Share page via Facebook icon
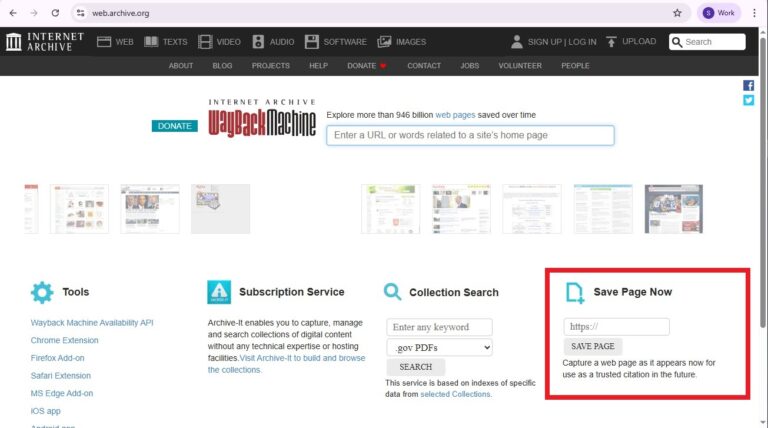Image resolution: width=768 pixels, height=428 pixels. [x=748, y=86]
